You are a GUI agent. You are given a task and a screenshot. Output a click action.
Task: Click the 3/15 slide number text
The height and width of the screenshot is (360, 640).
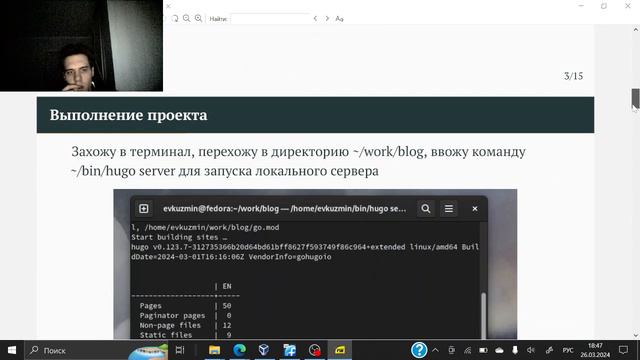[573, 76]
